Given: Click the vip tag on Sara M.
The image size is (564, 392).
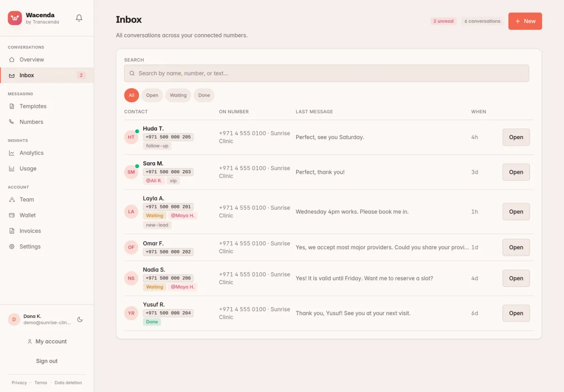Looking at the screenshot, I should (x=173, y=180).
